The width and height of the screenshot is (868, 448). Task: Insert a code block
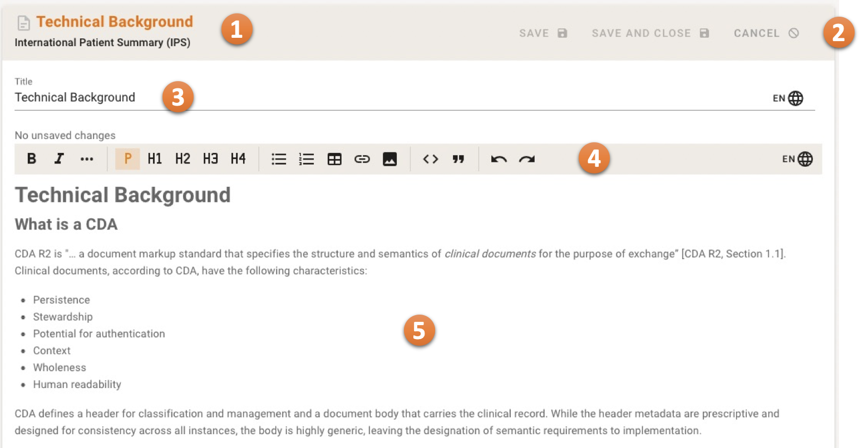click(431, 160)
